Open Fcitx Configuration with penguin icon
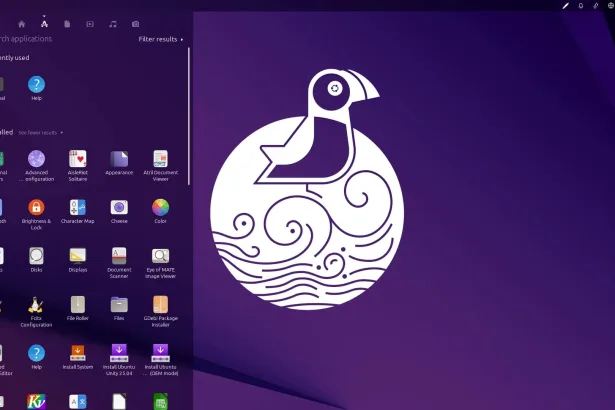Image resolution: width=615 pixels, height=410 pixels. tap(37, 305)
